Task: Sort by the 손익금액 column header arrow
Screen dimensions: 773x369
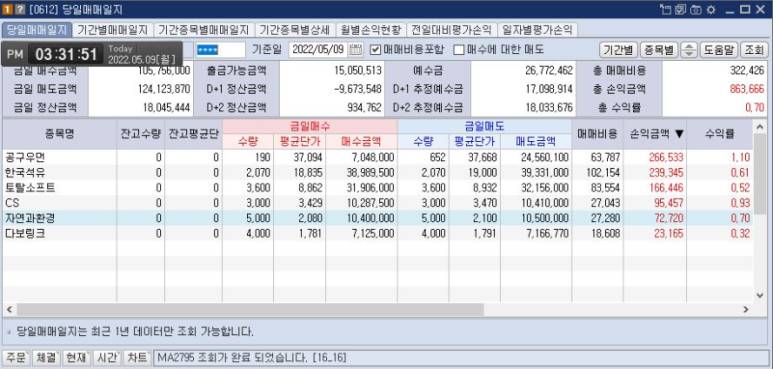Action: pyautogui.click(x=680, y=134)
